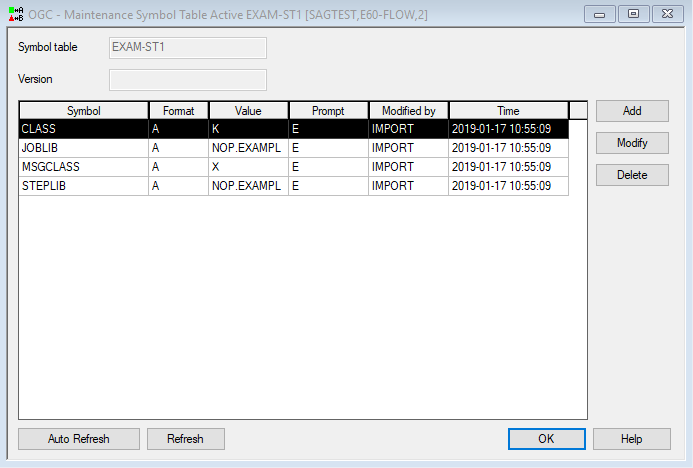
Task: Select the STEPLIB symbol row
Action: point(84,186)
